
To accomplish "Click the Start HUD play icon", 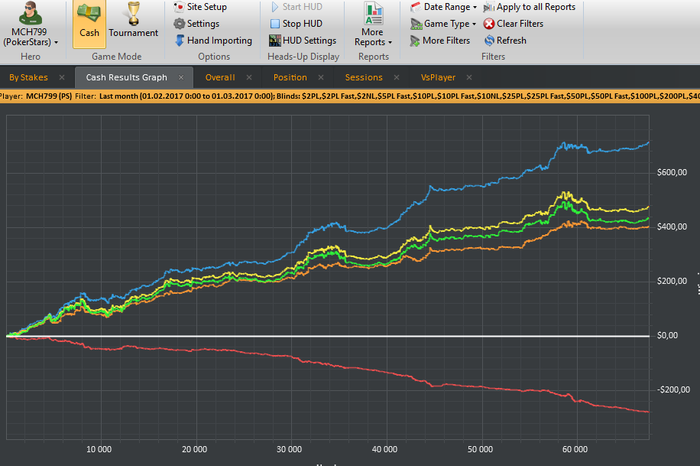I will pyautogui.click(x=275, y=7).
